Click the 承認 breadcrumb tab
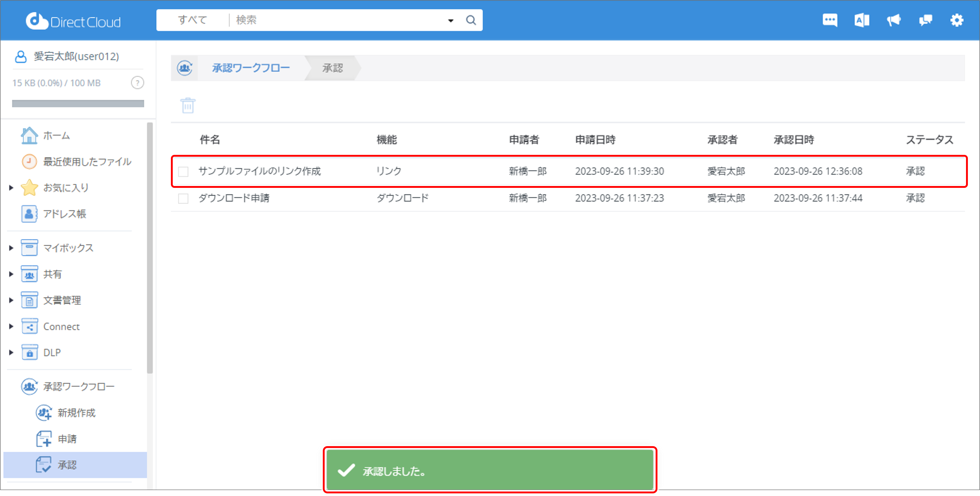The image size is (980, 496). pyautogui.click(x=333, y=68)
